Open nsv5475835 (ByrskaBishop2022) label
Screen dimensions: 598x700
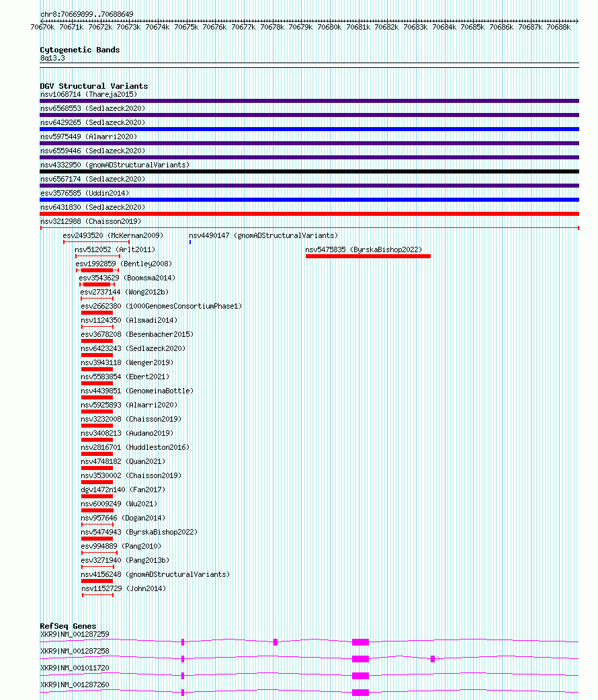(364, 249)
